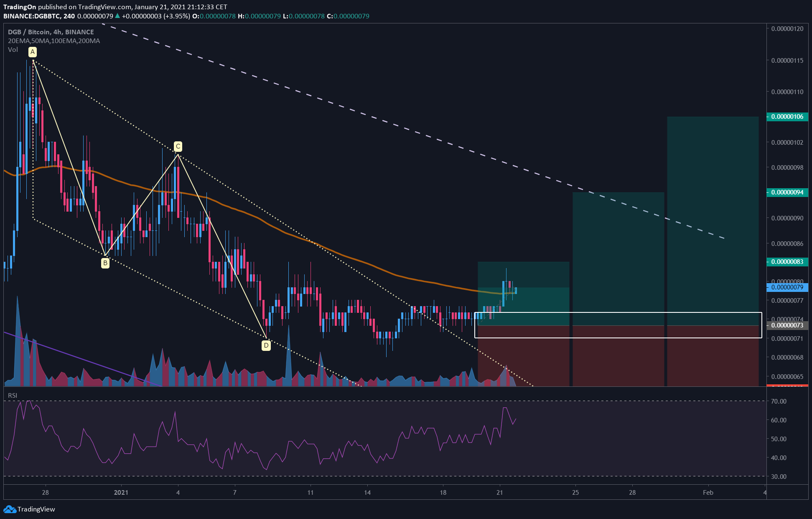Image resolution: width=812 pixels, height=519 pixels.
Task: Click the 0.00000098 price axis label
Action: (x=787, y=167)
